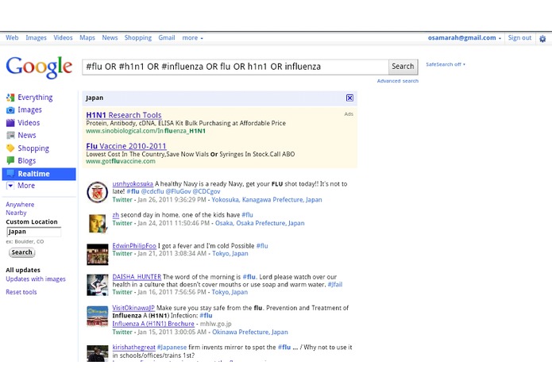This screenshot has height=392, width=552.
Task: Click Sign out
Action: (x=519, y=37)
